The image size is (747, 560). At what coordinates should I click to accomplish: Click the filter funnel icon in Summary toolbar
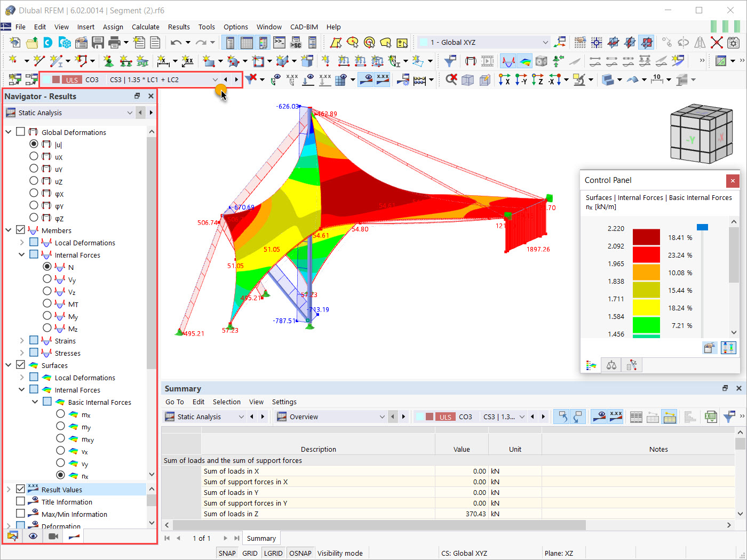click(728, 417)
